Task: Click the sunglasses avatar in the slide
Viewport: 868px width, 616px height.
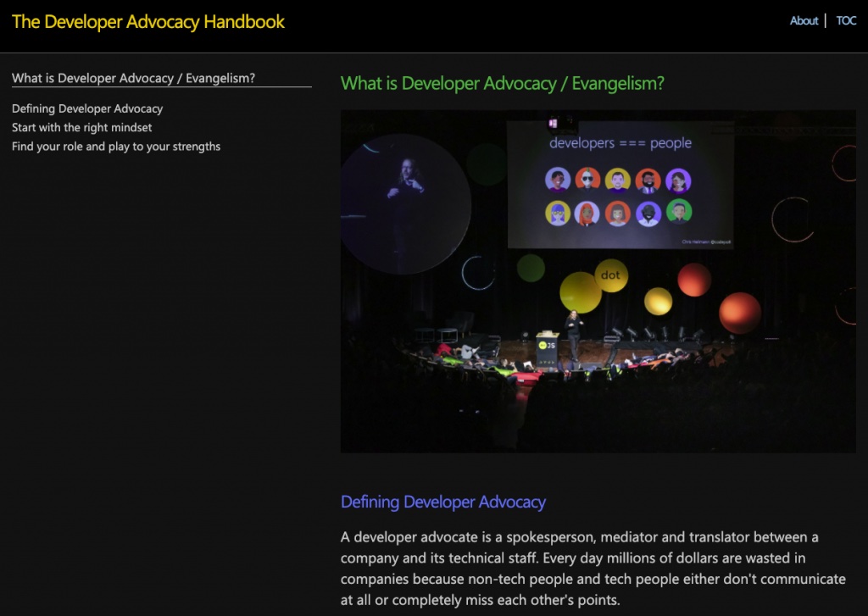Action: pos(587,180)
